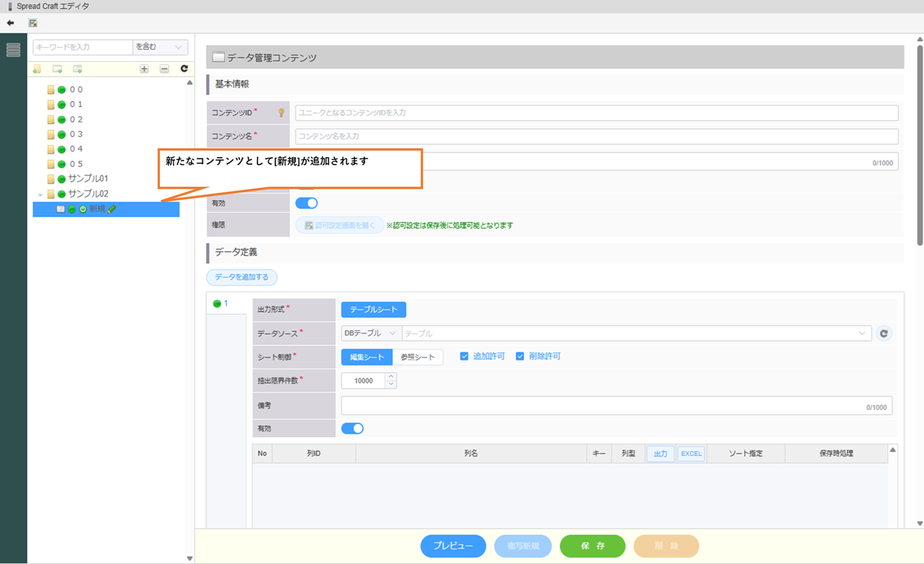The height and width of the screenshot is (564, 924).
Task: Click the 保存 button
Action: tap(592, 546)
